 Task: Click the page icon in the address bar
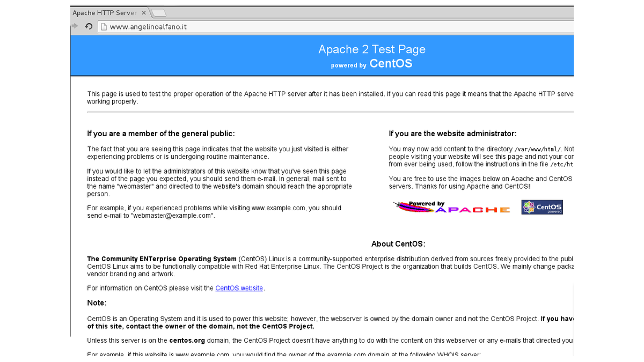pos(104,27)
